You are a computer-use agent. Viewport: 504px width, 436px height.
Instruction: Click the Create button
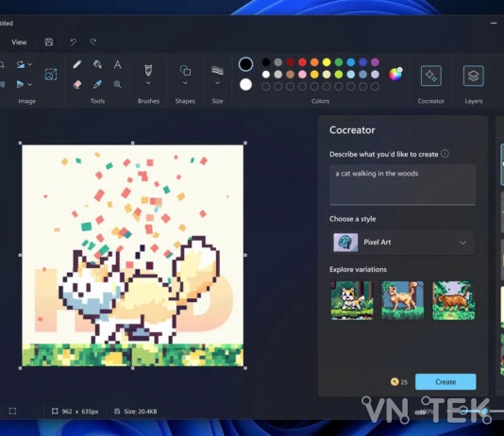(445, 381)
